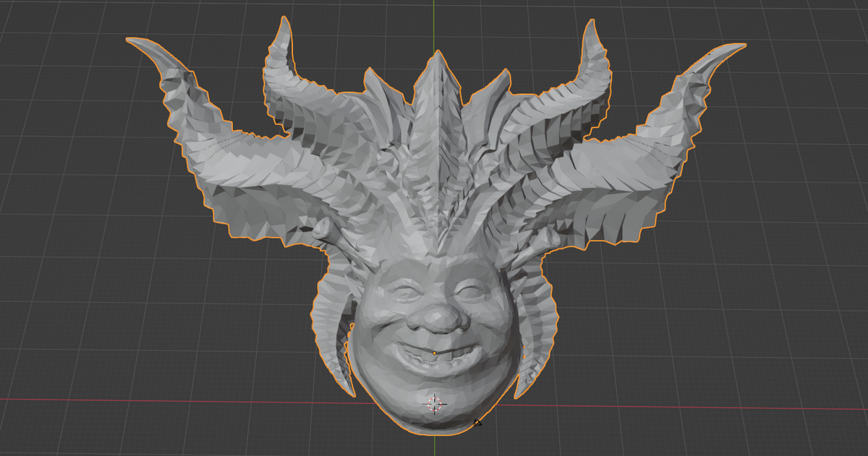This screenshot has width=868, height=456.
Task: Click the red-white 3D cursor crosshair
Action: [435, 404]
